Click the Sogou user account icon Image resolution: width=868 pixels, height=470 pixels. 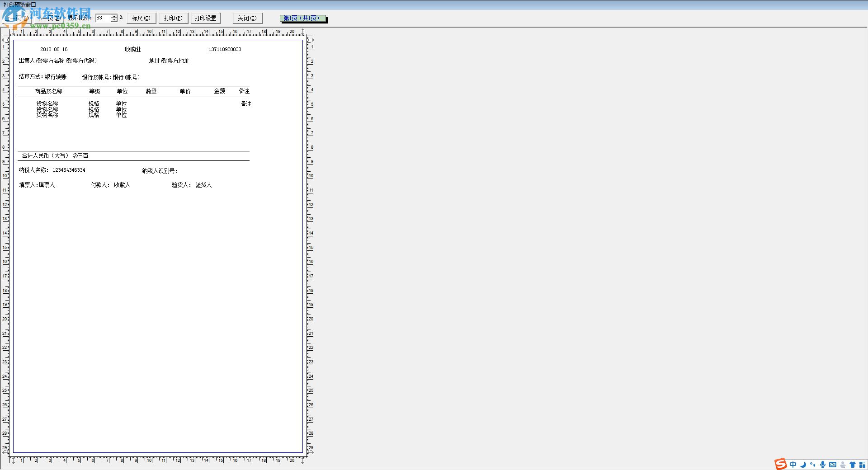[x=843, y=465]
